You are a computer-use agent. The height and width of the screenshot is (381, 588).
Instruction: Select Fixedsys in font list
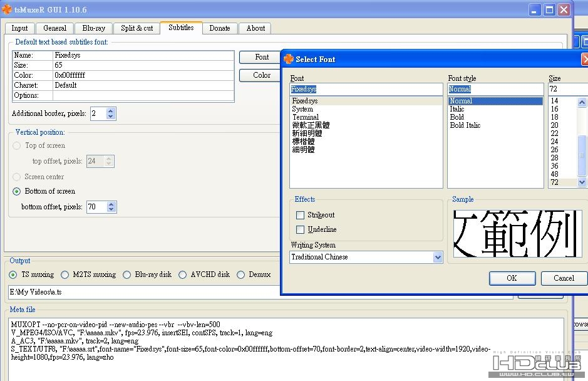point(366,101)
